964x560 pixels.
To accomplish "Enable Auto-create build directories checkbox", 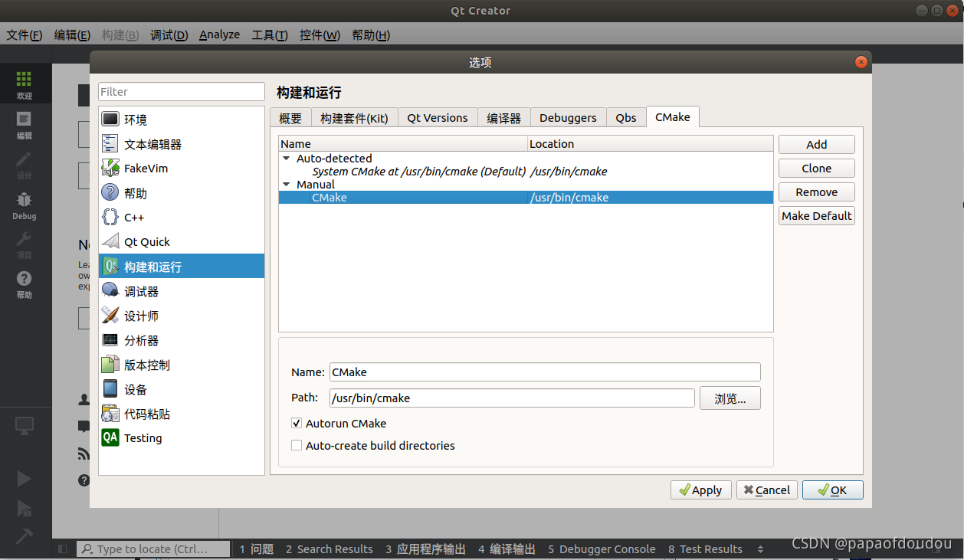I will [x=297, y=445].
